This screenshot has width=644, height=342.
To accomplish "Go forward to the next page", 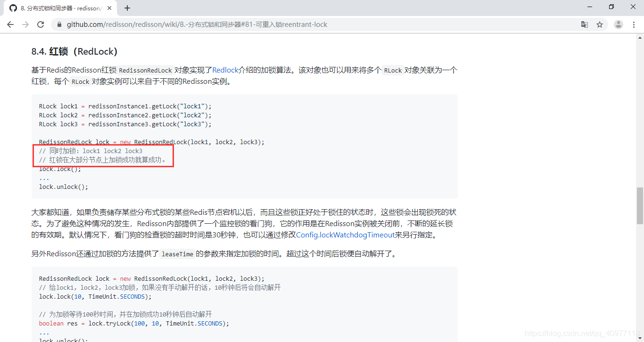I will point(25,24).
